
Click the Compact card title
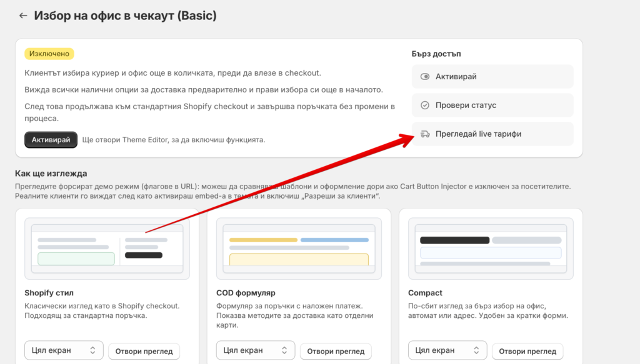425,293
